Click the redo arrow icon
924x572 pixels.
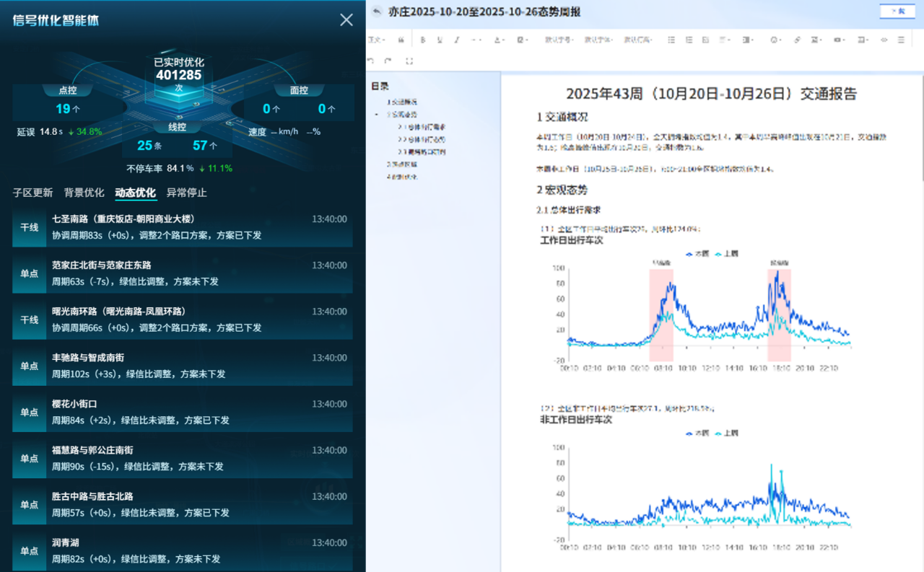[388, 61]
